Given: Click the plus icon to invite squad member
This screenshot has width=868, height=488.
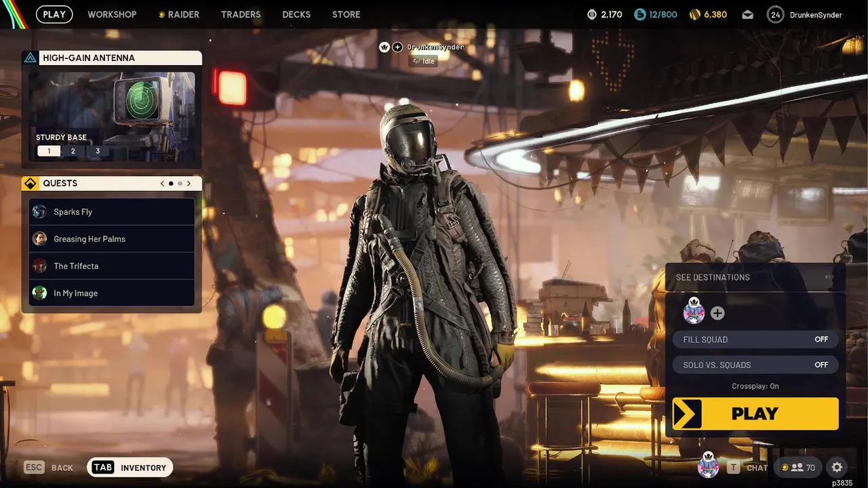Looking at the screenshot, I should (717, 313).
